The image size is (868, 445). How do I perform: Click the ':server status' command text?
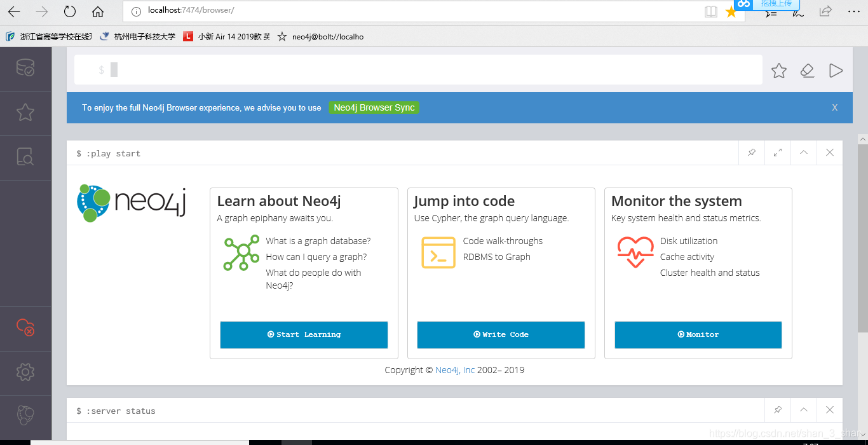pos(121,411)
